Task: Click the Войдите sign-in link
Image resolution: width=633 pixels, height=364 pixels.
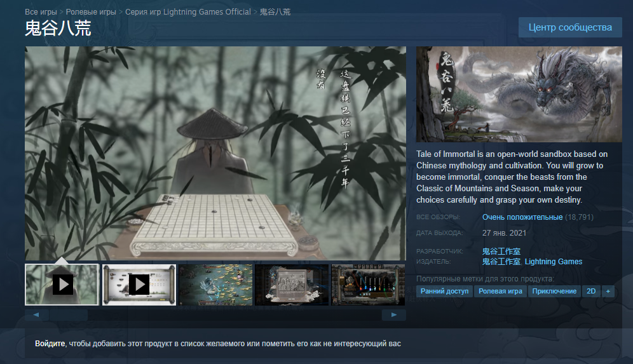Action: [50, 344]
